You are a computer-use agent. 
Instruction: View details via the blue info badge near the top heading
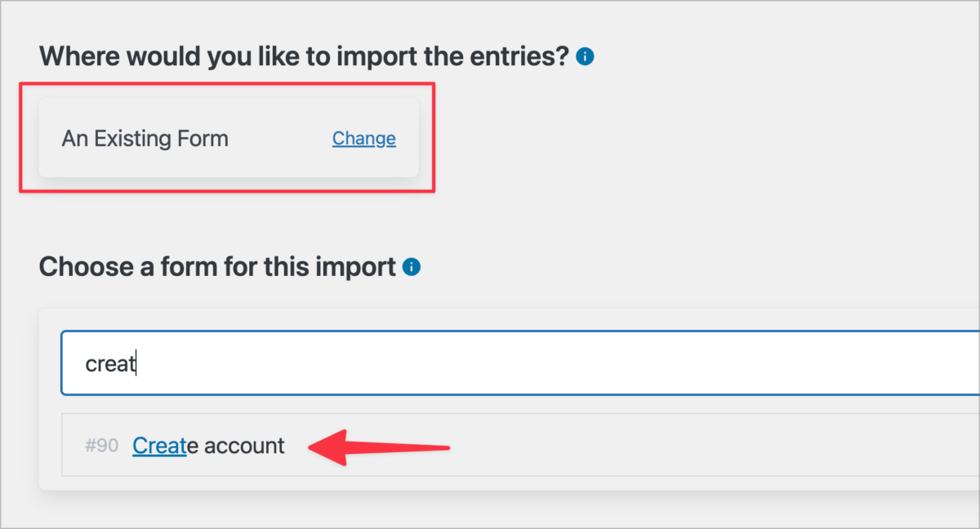(585, 56)
